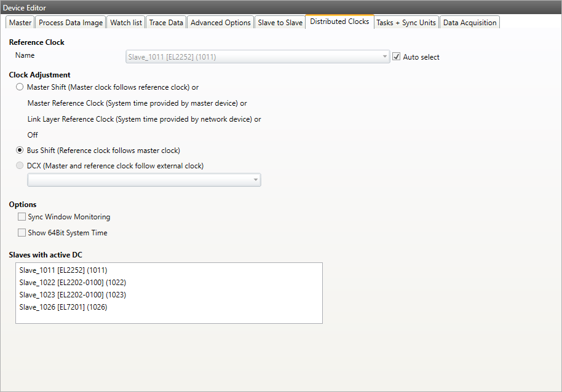Open the Tasks + Sync Units tab

tap(406, 23)
